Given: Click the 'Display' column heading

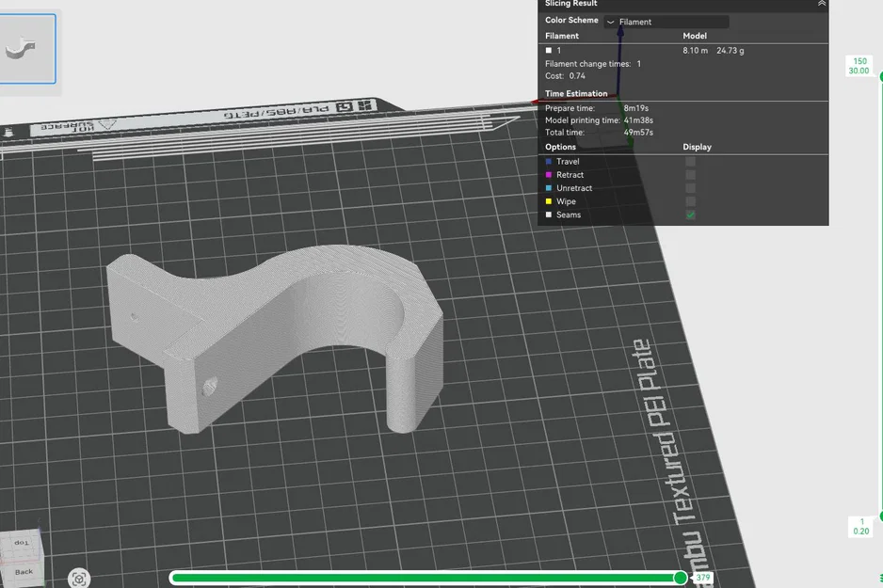Looking at the screenshot, I should pos(698,147).
